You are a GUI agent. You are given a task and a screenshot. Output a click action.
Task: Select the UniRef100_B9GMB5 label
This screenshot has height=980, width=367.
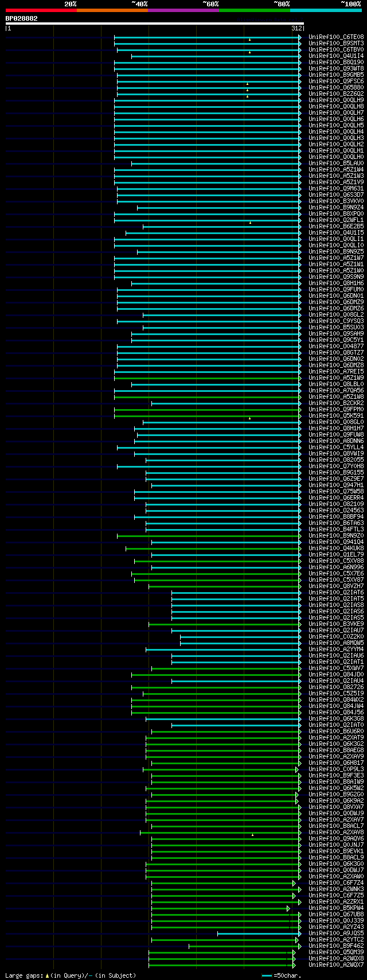[336, 75]
